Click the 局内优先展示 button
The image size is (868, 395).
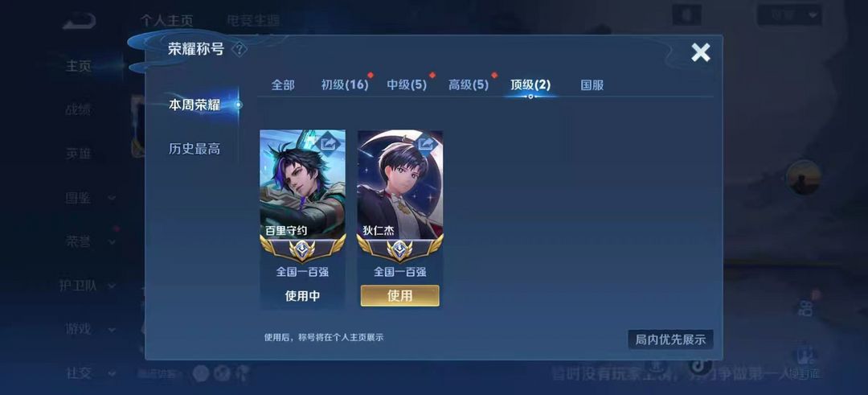point(670,339)
